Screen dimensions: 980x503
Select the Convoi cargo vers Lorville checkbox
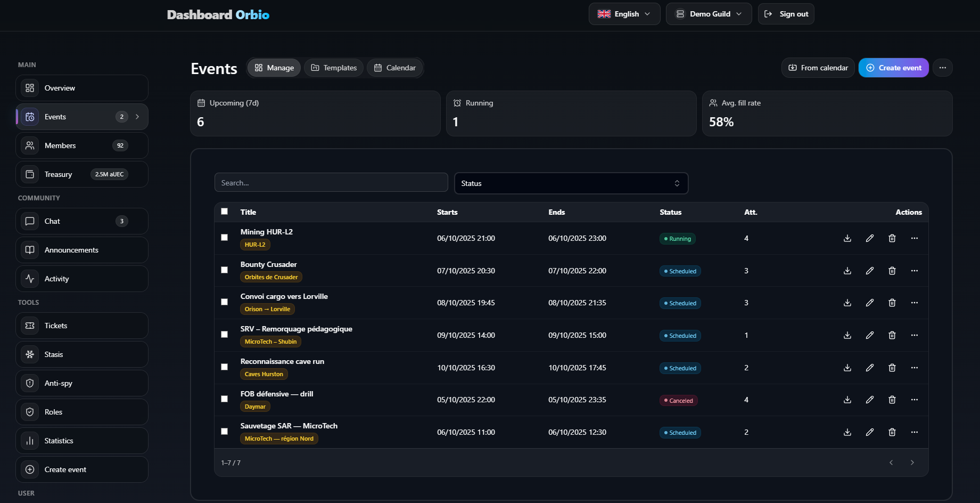coord(225,302)
